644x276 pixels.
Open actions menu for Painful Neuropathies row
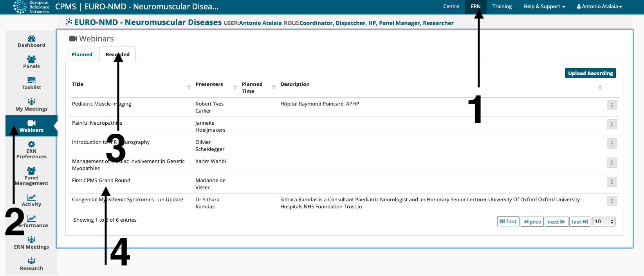click(612, 124)
